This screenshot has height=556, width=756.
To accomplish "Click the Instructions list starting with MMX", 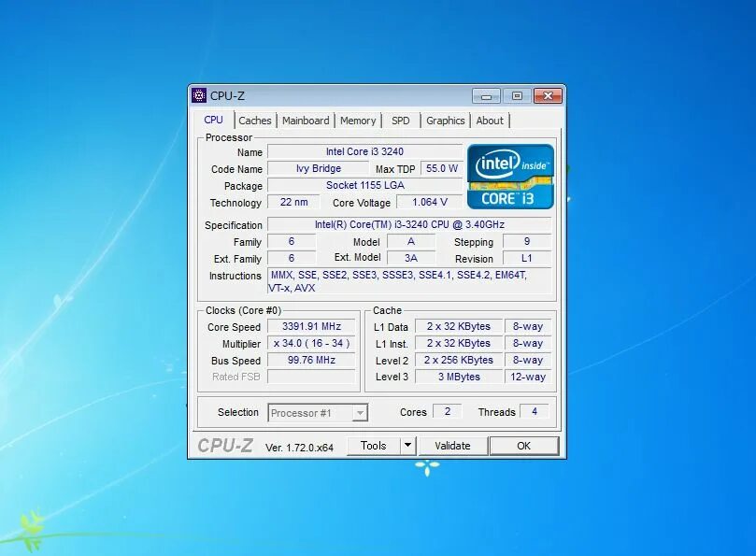I will pyautogui.click(x=409, y=281).
